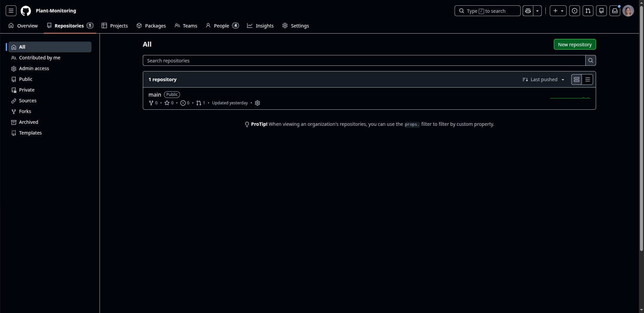Click the 'Updated yesterday' text
644x313 pixels.
click(230, 103)
